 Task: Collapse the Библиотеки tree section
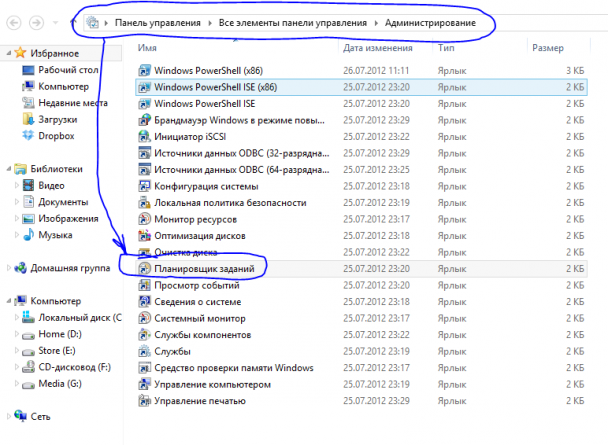point(9,169)
